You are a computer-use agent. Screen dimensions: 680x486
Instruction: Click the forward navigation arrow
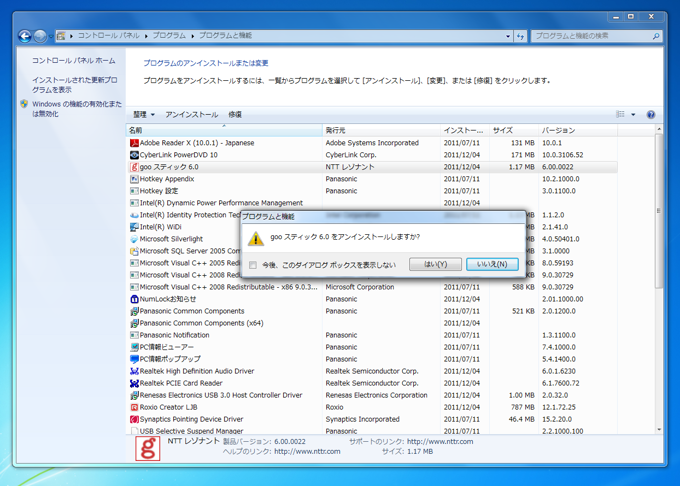tap(40, 36)
